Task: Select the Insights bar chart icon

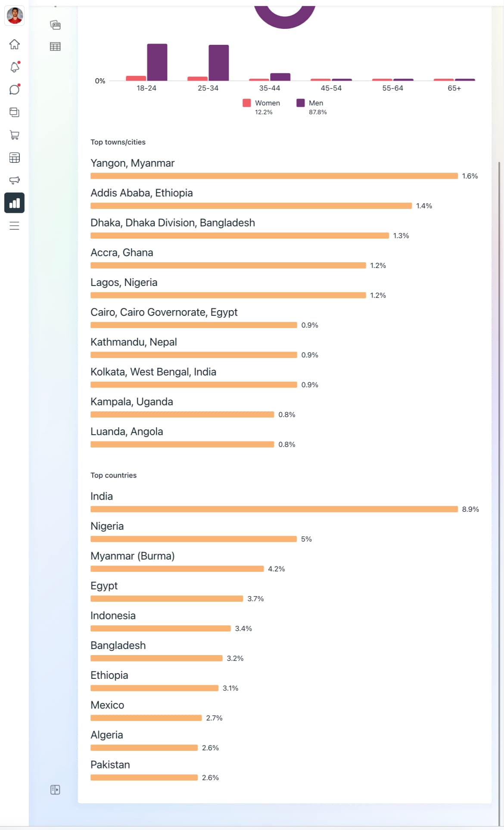Action: 14,203
